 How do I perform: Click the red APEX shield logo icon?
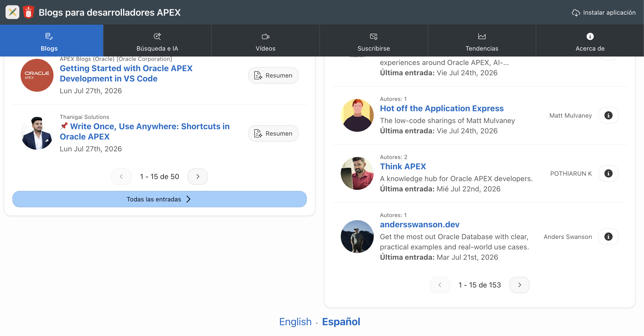(x=29, y=12)
